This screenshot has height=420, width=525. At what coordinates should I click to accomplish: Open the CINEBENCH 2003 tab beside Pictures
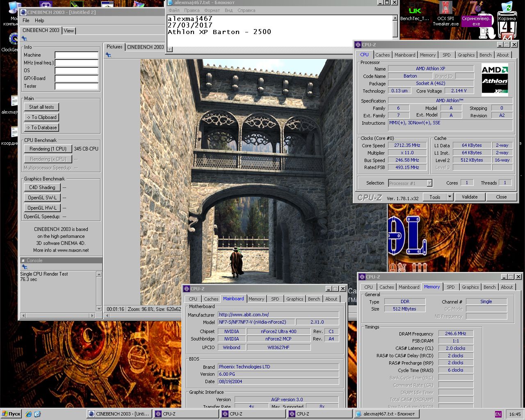click(x=145, y=47)
